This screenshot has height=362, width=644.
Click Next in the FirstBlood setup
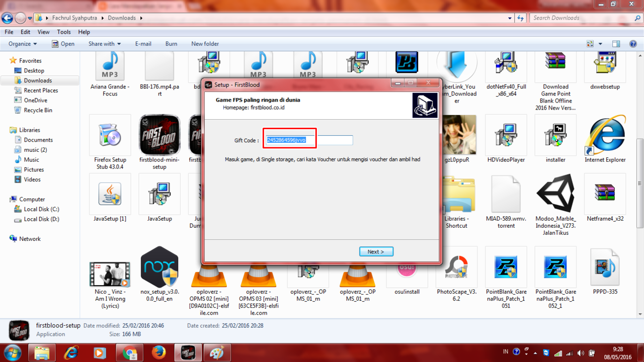[x=376, y=251]
